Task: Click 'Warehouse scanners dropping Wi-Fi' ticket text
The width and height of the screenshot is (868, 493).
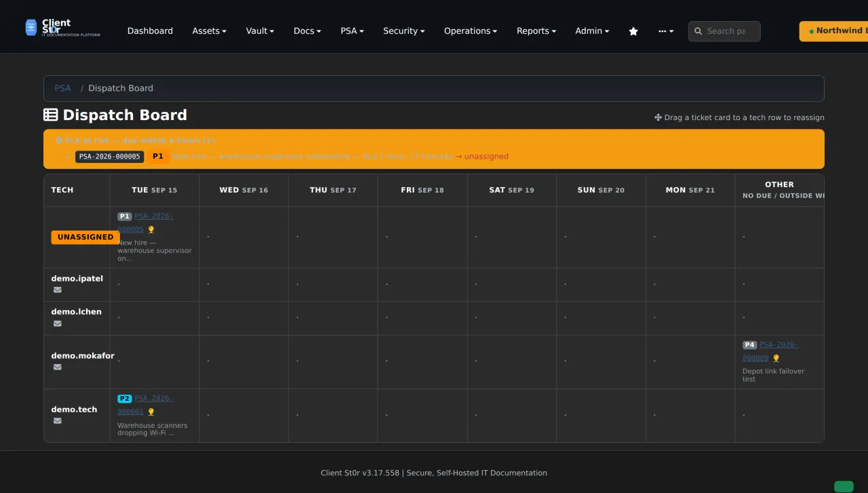Action: point(153,429)
